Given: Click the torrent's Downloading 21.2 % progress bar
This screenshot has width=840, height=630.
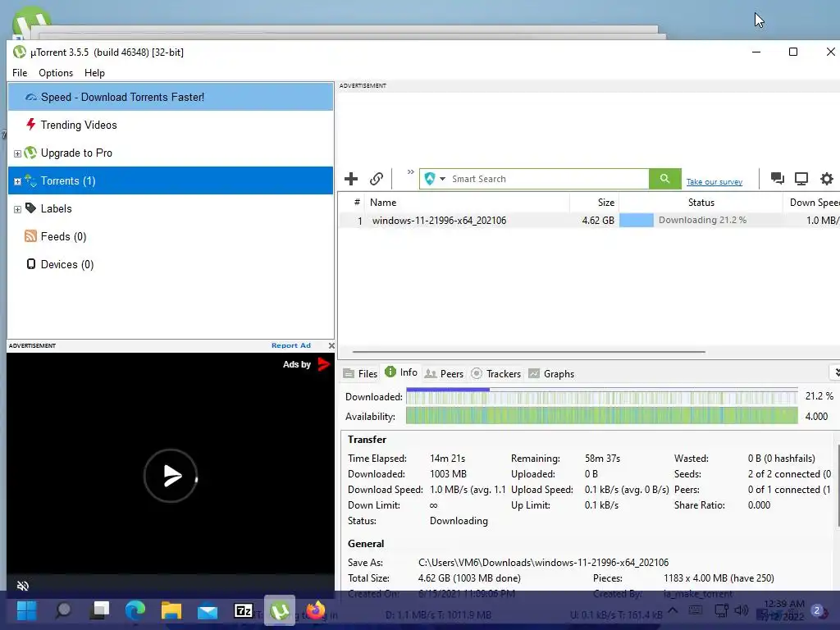Looking at the screenshot, I should pos(701,220).
